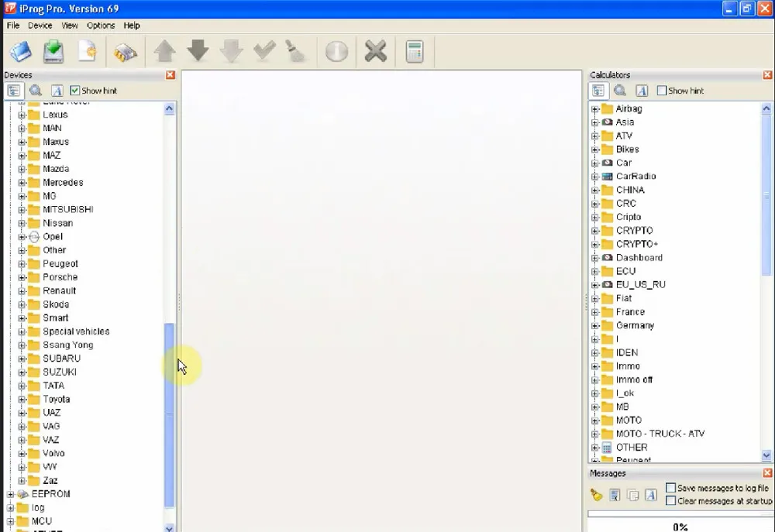Click the up arrow read icon
This screenshot has width=775, height=532.
pos(164,51)
